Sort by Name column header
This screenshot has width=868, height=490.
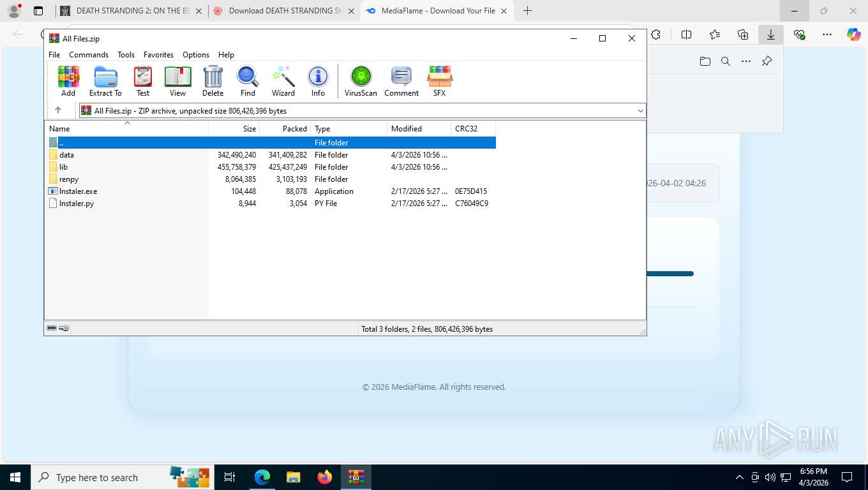click(126, 128)
